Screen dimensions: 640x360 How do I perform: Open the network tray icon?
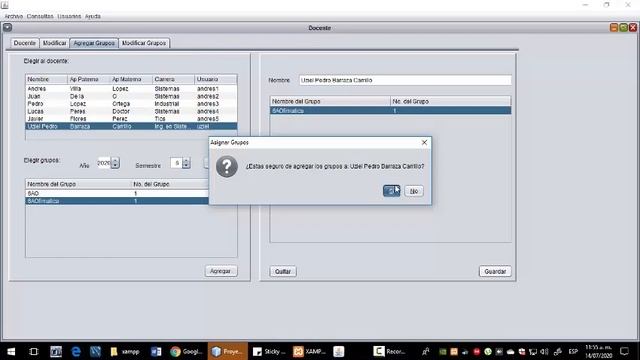pyautogui.click(x=533, y=351)
